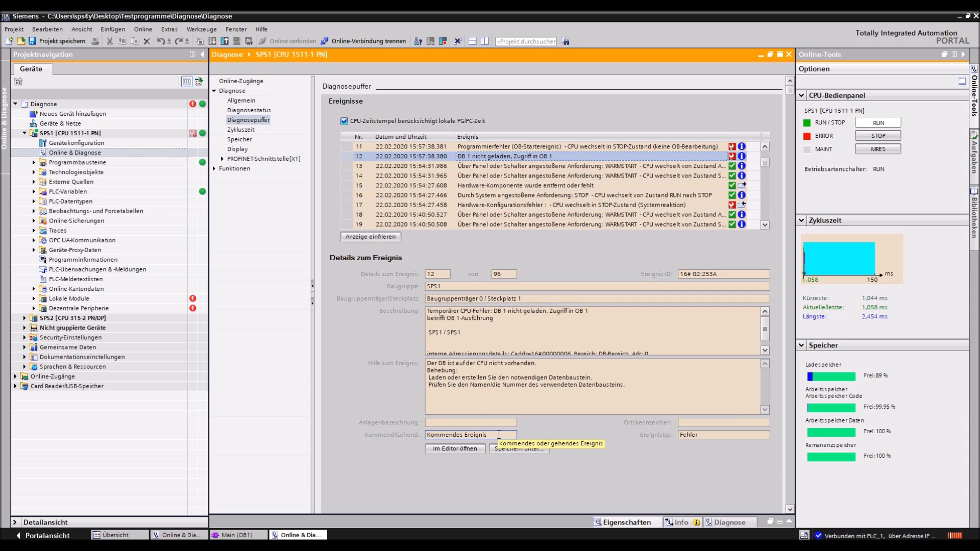Open the Werkzeuge menu
The height and width of the screenshot is (551, 980).
pyautogui.click(x=202, y=29)
